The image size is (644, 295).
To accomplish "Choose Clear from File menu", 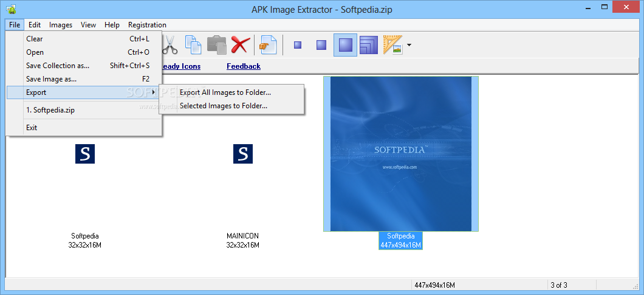I will click(84, 39).
